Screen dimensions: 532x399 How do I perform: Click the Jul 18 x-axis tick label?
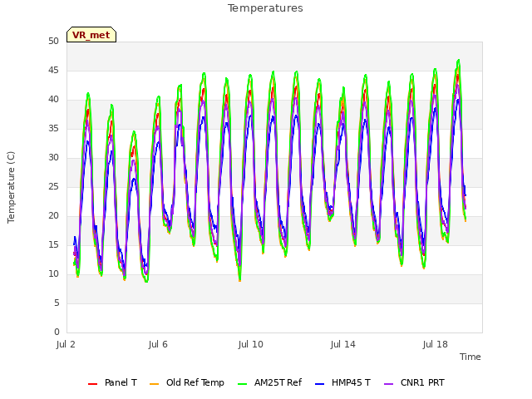(x=436, y=344)
